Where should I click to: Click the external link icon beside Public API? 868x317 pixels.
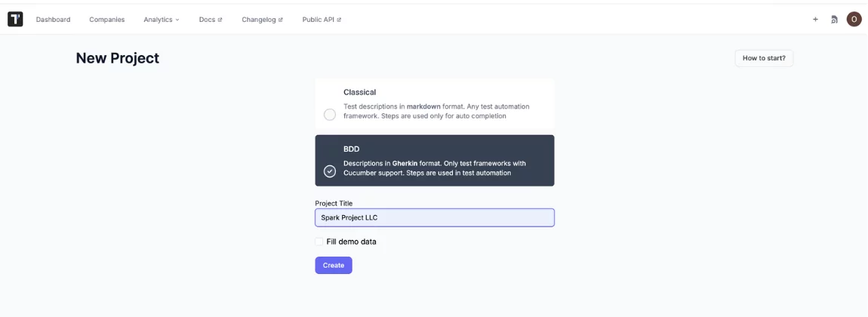[x=339, y=20]
